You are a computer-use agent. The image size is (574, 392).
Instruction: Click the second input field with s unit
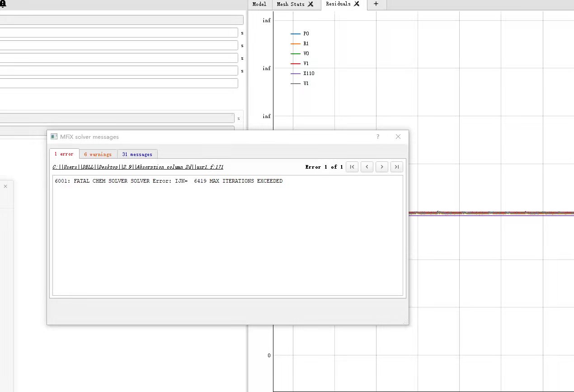[119, 46]
